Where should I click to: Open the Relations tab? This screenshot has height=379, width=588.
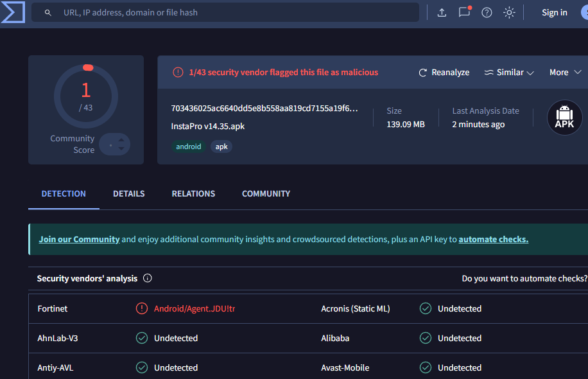(193, 193)
